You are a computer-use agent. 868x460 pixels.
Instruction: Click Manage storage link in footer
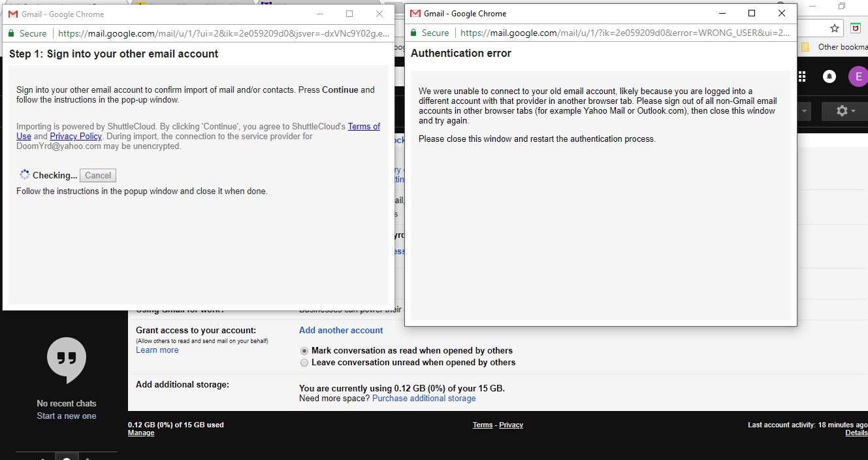pyautogui.click(x=141, y=433)
